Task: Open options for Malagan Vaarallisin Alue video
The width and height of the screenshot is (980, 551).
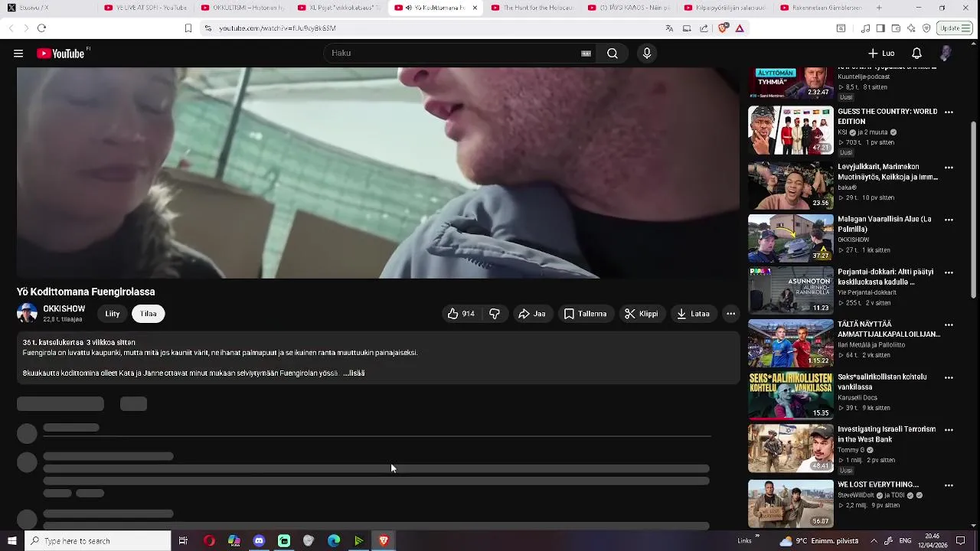Action: pos(949,220)
